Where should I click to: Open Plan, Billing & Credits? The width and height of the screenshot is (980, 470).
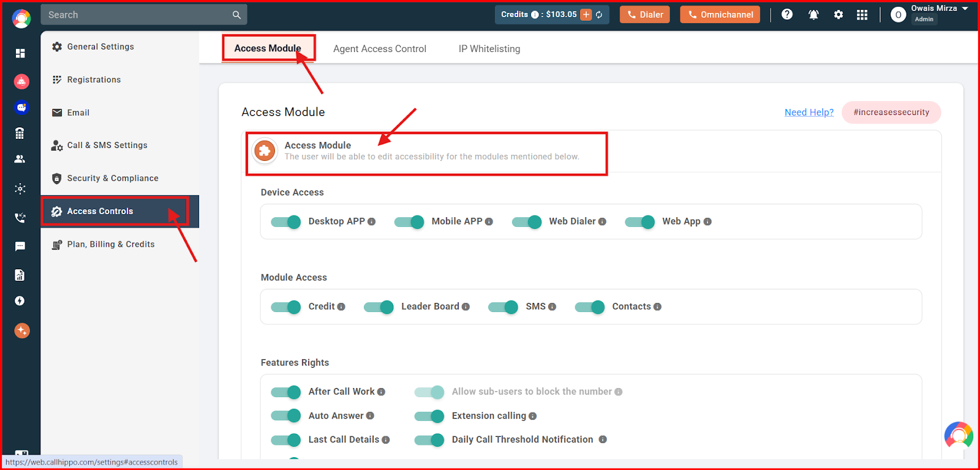(x=119, y=244)
